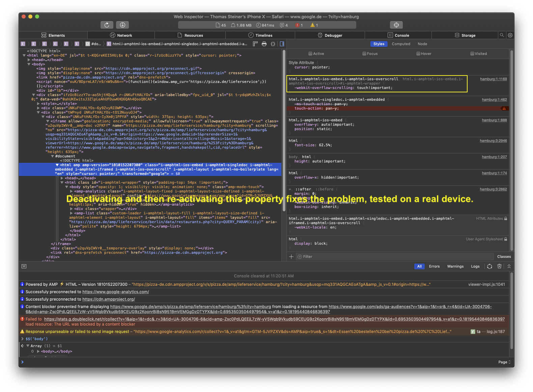Enable the Active pseudo-class checkbox
Screen dimensions: 533x392
pos(310,54)
